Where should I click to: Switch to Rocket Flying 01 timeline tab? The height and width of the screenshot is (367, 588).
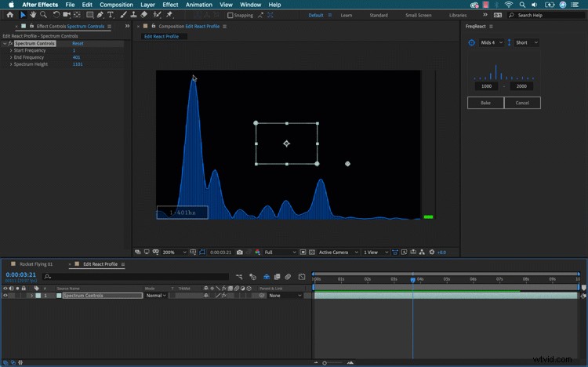36,264
